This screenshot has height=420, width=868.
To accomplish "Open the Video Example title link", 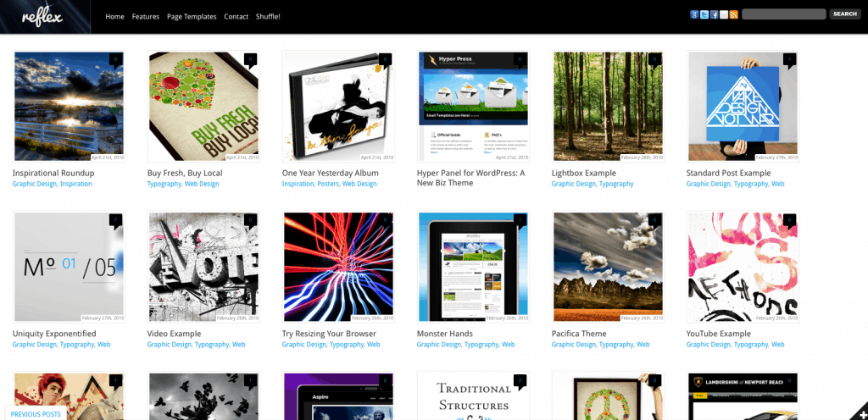I will point(174,334).
